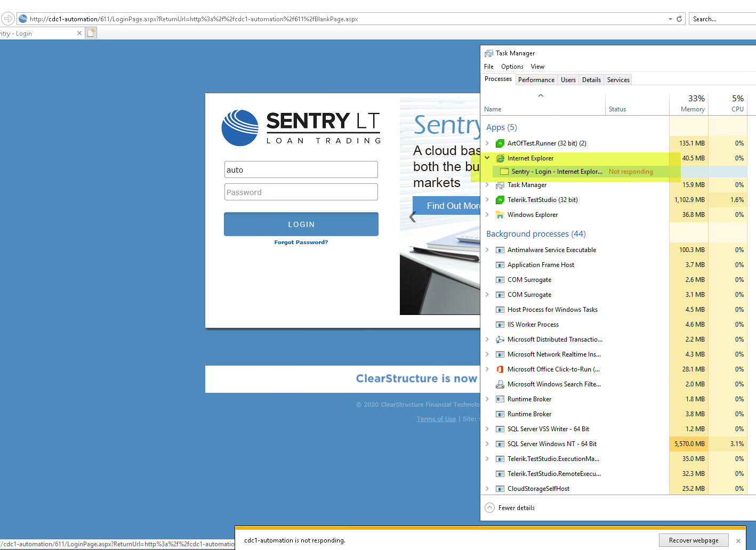Viewport: 756px width, 550px height.
Task: Open new browser tab button
Action: (91, 33)
